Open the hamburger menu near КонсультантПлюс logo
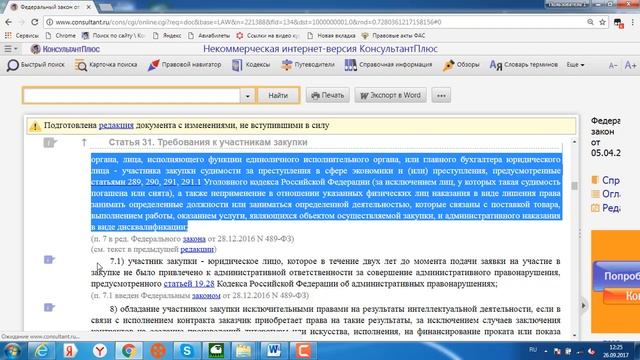640x360 pixels. coord(10,49)
